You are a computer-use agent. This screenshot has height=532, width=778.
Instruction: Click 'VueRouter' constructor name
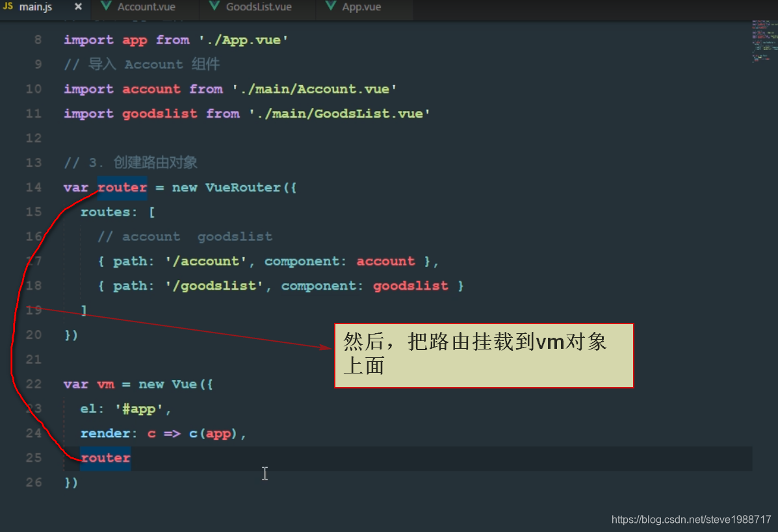(x=243, y=188)
